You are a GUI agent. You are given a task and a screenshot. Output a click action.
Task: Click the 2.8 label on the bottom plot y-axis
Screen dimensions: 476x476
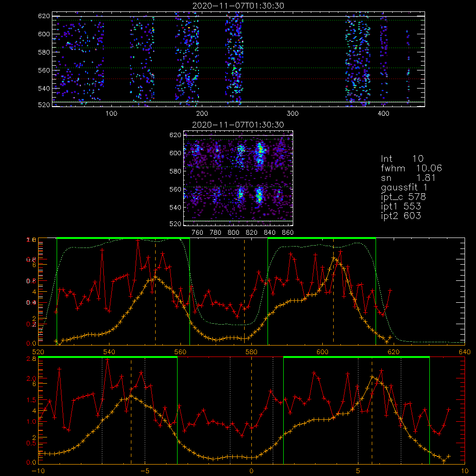pyautogui.click(x=32, y=358)
